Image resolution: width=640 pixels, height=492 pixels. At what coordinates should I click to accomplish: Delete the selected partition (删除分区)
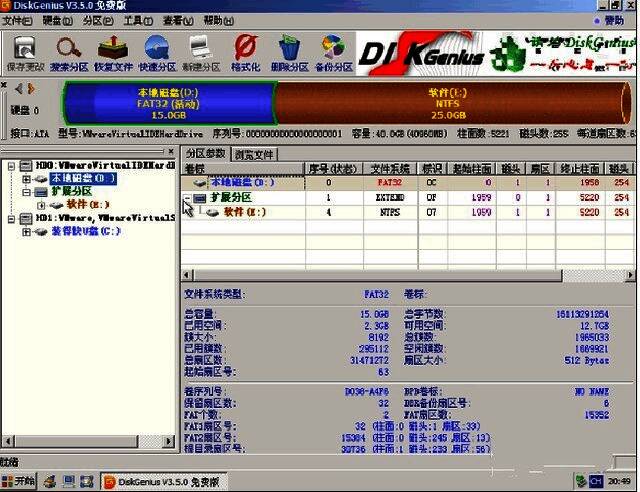289,54
